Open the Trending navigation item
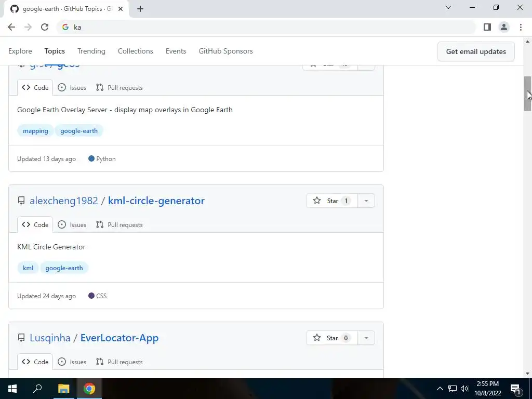 91,51
